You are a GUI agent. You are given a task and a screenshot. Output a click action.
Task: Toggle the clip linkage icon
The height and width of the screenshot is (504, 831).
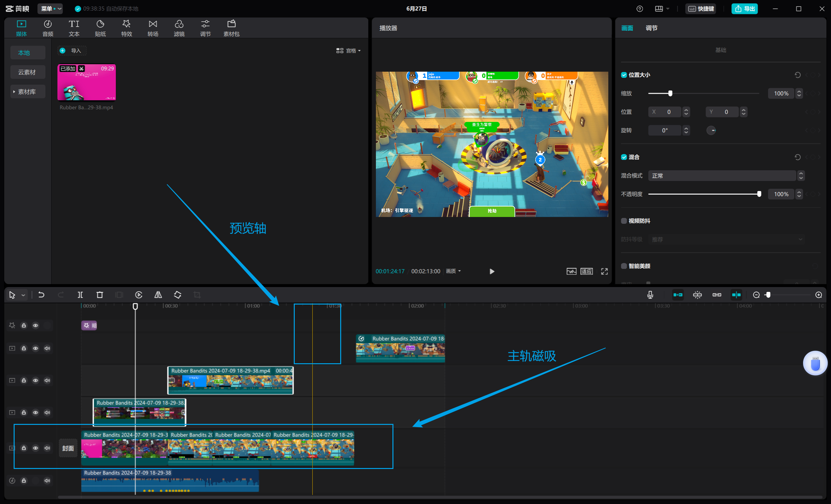point(717,295)
